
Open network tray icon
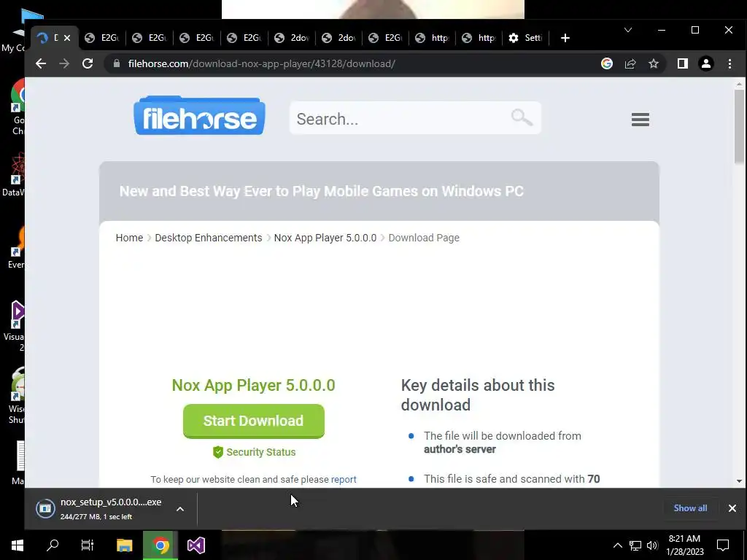(635, 545)
